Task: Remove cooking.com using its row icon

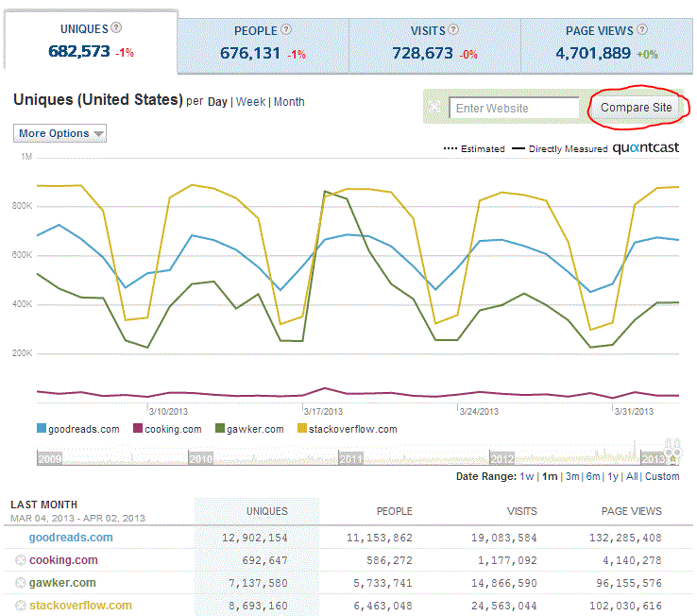Action: pos(21,560)
